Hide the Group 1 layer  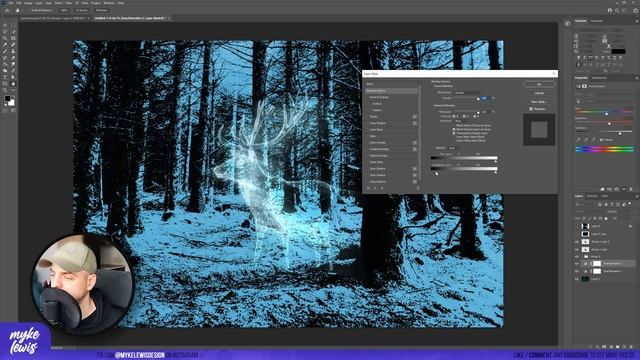coord(577,256)
